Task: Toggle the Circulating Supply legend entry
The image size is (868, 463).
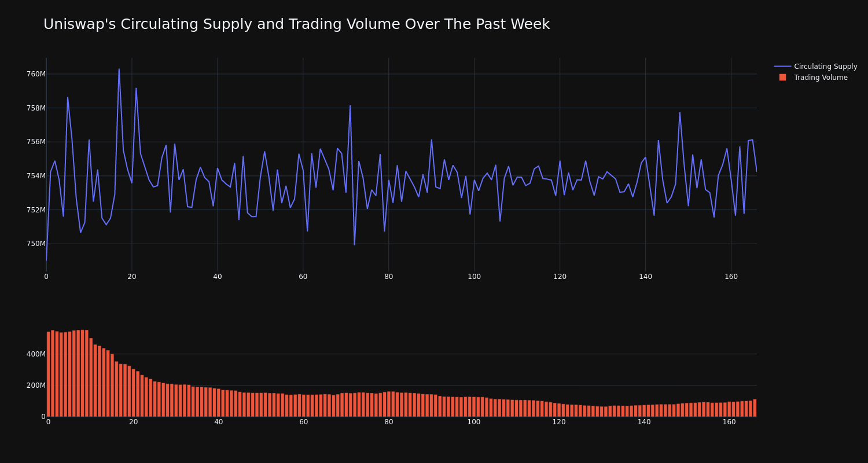Action: point(815,67)
